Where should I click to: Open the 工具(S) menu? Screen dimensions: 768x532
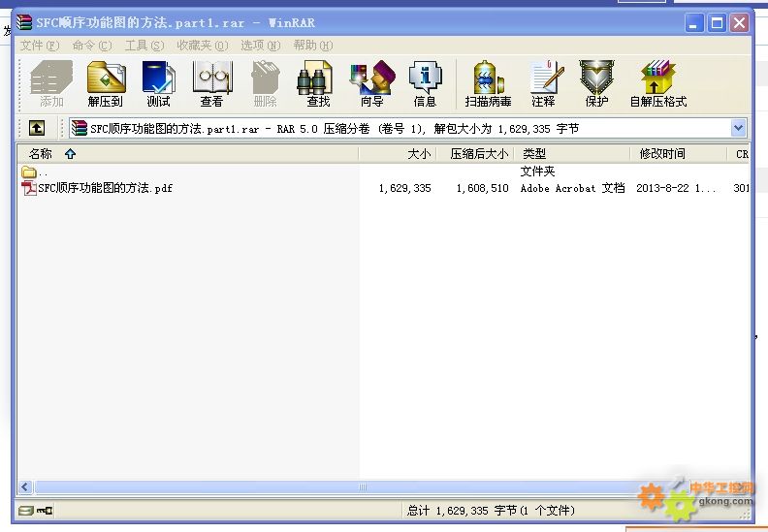pos(144,46)
